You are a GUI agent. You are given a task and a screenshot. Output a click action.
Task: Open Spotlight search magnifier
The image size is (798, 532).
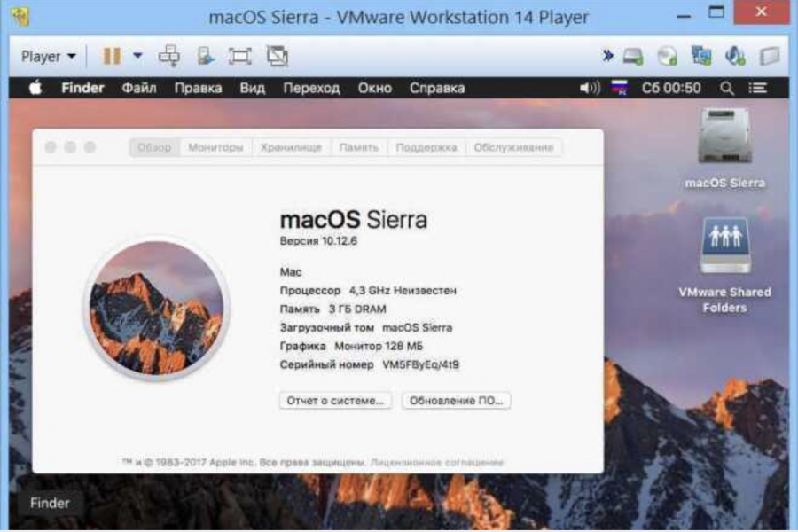pyautogui.click(x=727, y=89)
